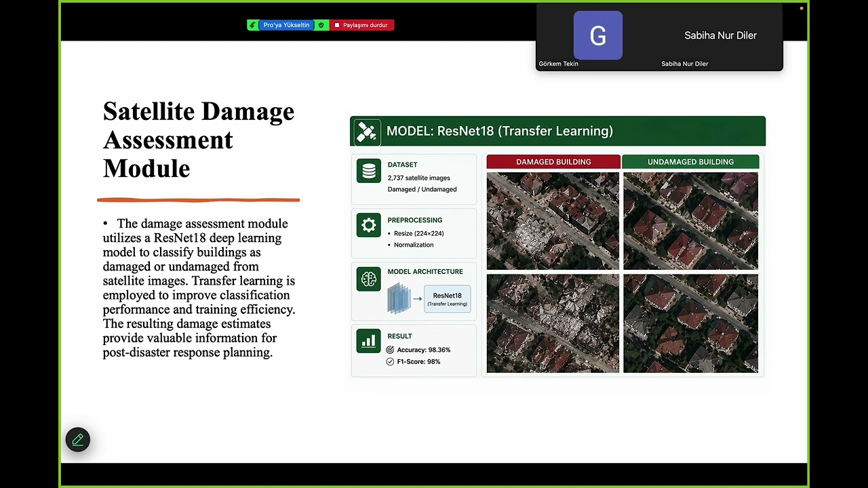Open the bottom undamaged building satellite image
868x488 pixels.
[690, 323]
